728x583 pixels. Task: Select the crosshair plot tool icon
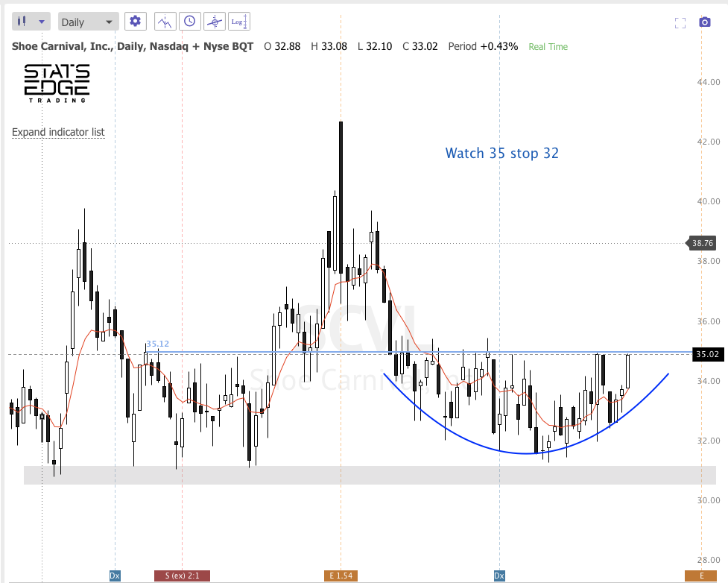214,21
